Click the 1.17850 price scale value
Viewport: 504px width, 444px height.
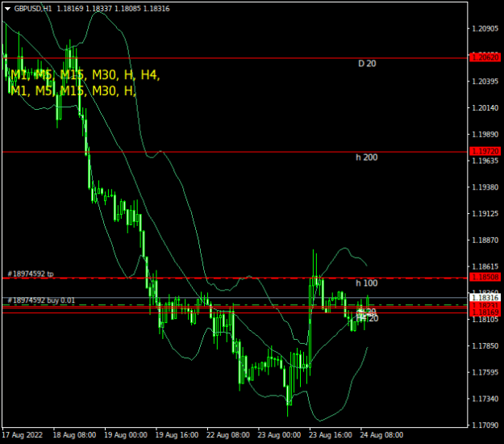tap(485, 346)
